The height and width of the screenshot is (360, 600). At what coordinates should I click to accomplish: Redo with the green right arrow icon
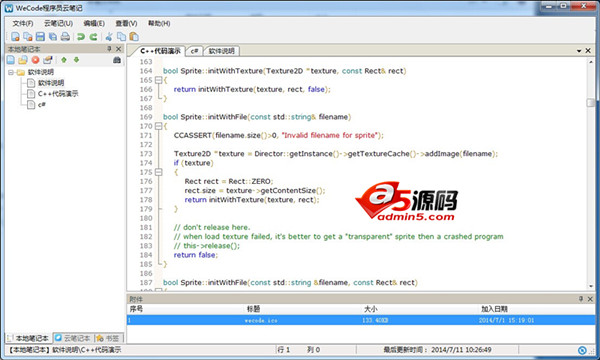tap(93, 37)
